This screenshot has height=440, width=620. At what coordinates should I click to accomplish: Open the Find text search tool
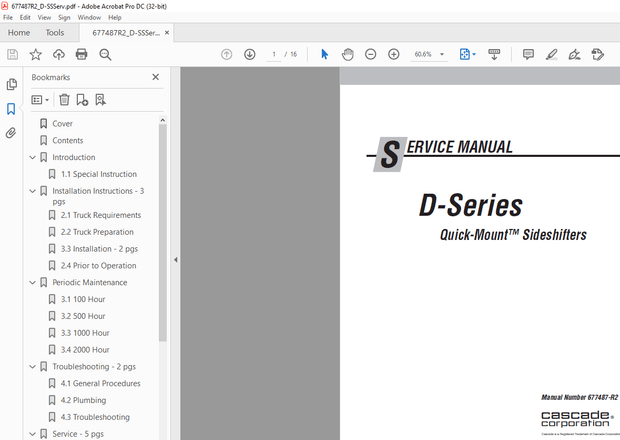tap(105, 54)
